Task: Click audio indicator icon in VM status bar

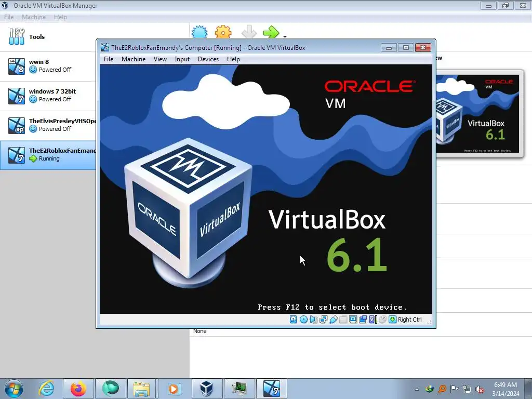Action: tap(313, 320)
